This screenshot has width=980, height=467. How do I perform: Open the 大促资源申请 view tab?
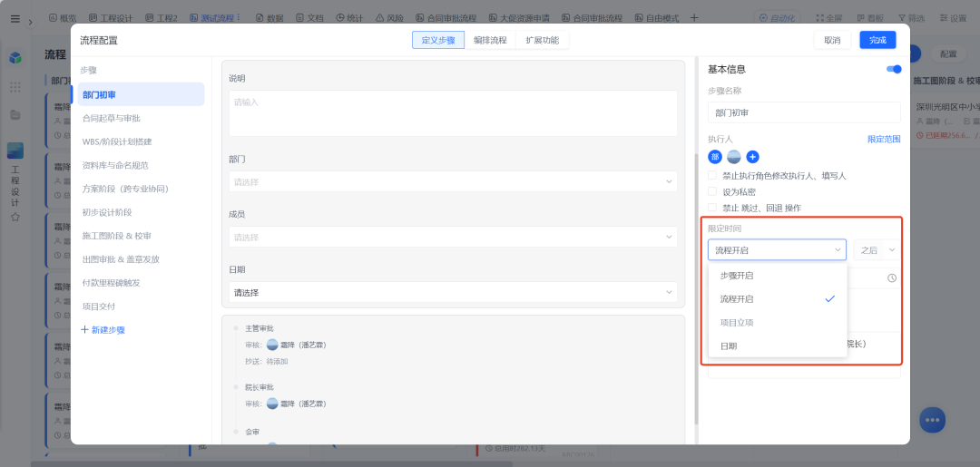(x=519, y=18)
